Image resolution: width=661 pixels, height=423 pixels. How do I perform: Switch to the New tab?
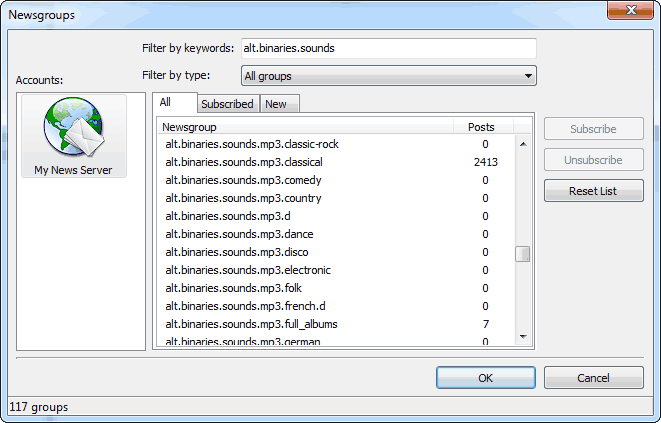pyautogui.click(x=279, y=104)
